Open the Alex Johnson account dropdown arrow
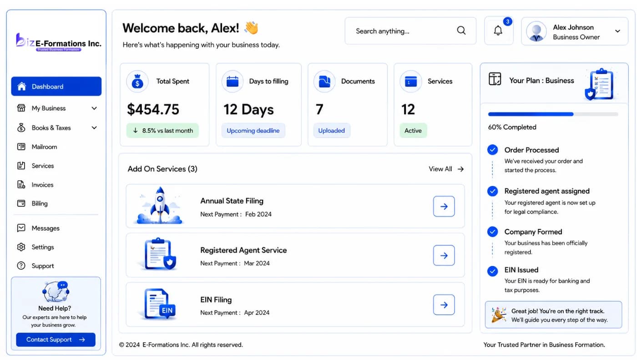This screenshot has height=364, width=637. tap(617, 31)
